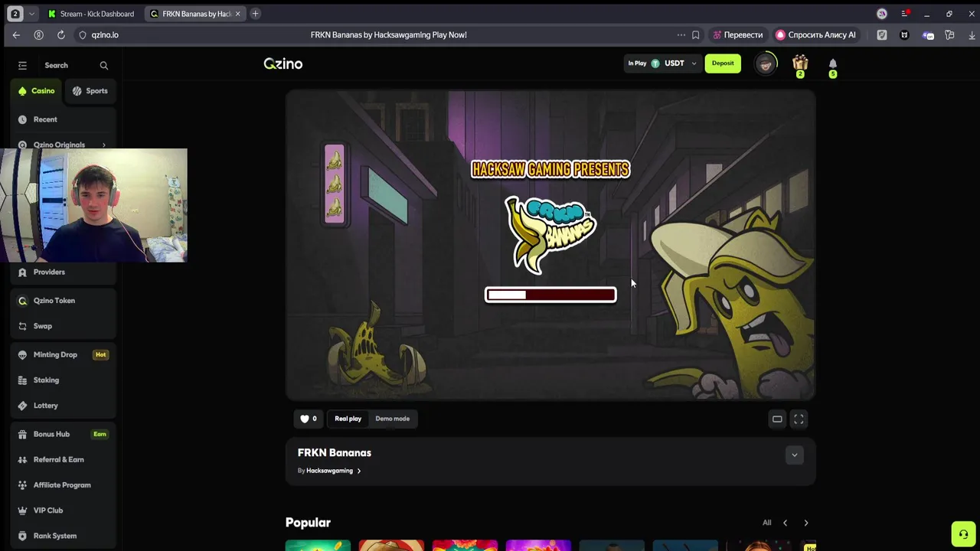This screenshot has width=980, height=551.
Task: Switch to Demo mode
Action: pyautogui.click(x=392, y=419)
